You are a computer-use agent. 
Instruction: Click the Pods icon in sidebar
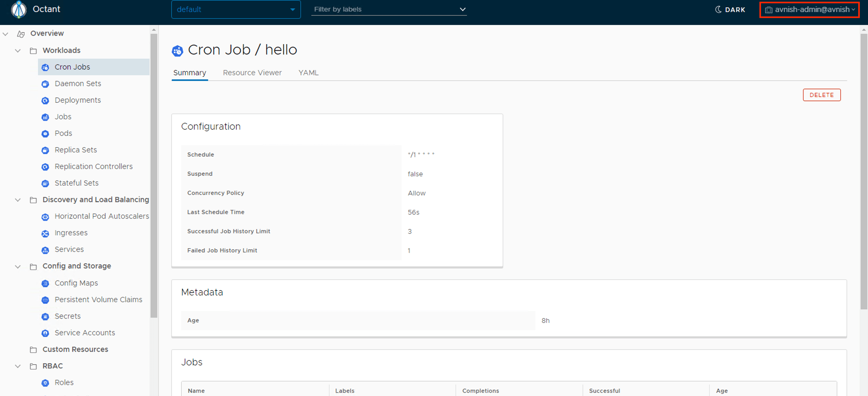pos(45,134)
